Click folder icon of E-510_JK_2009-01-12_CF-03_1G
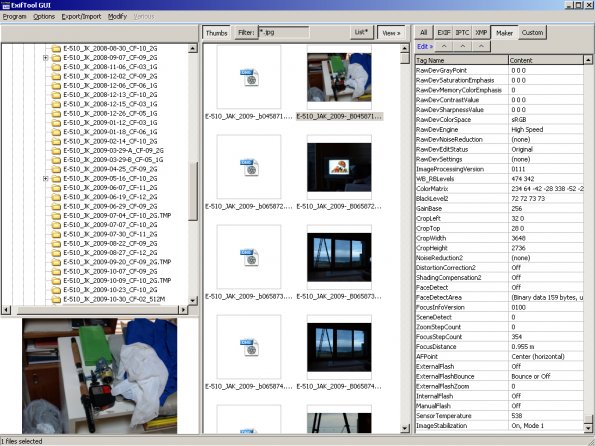Image resolution: width=595 pixels, height=446 pixels. (56, 123)
